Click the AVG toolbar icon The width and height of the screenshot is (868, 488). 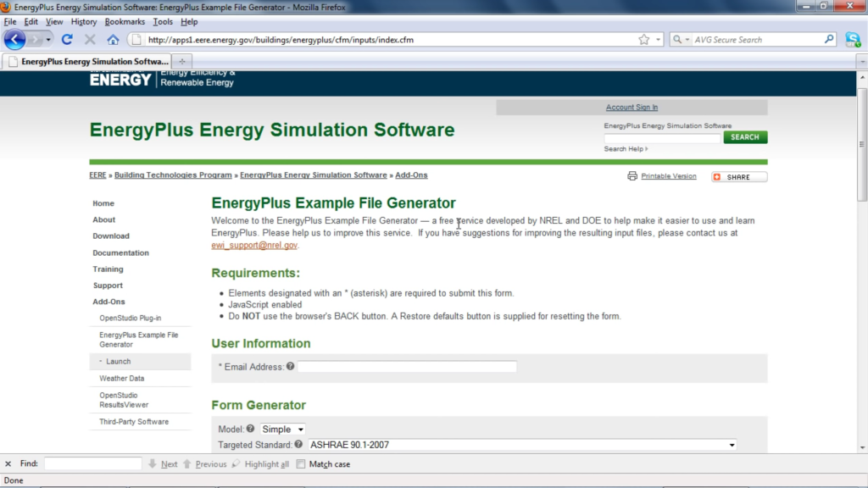tap(853, 39)
